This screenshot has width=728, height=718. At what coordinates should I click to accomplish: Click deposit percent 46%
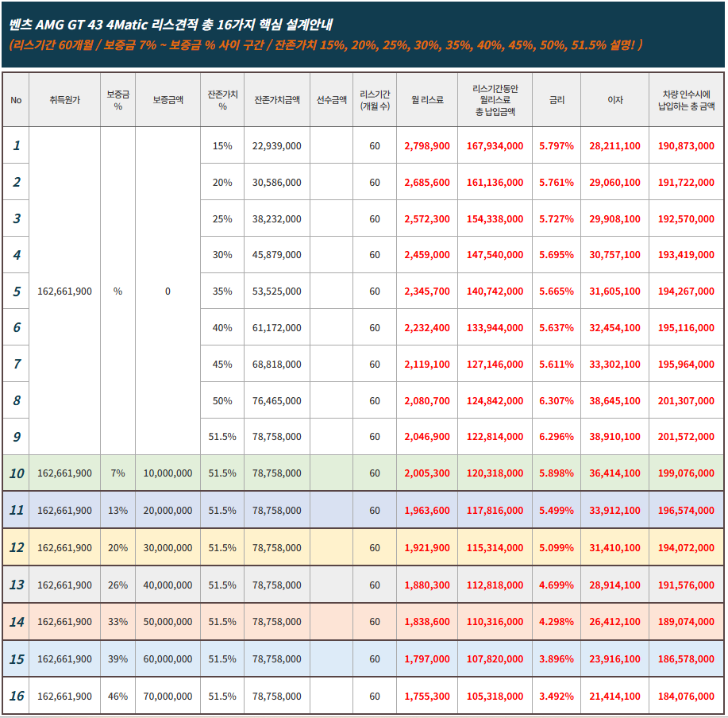(x=118, y=697)
